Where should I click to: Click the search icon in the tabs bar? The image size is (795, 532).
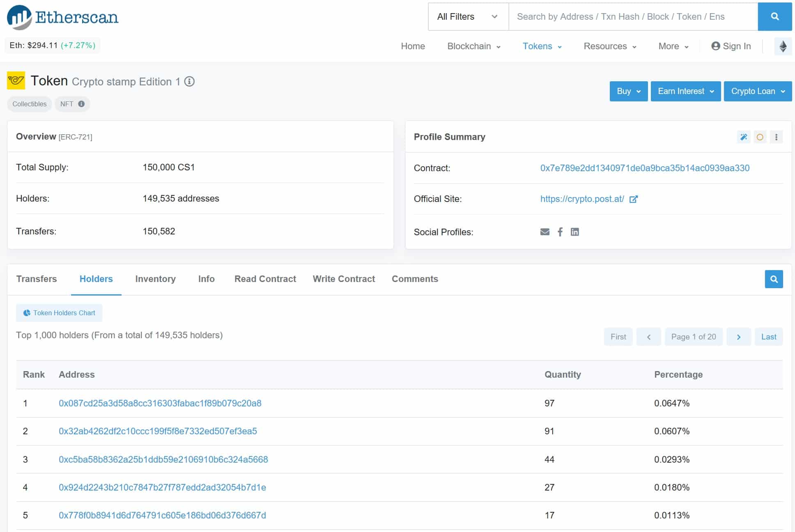click(x=774, y=279)
